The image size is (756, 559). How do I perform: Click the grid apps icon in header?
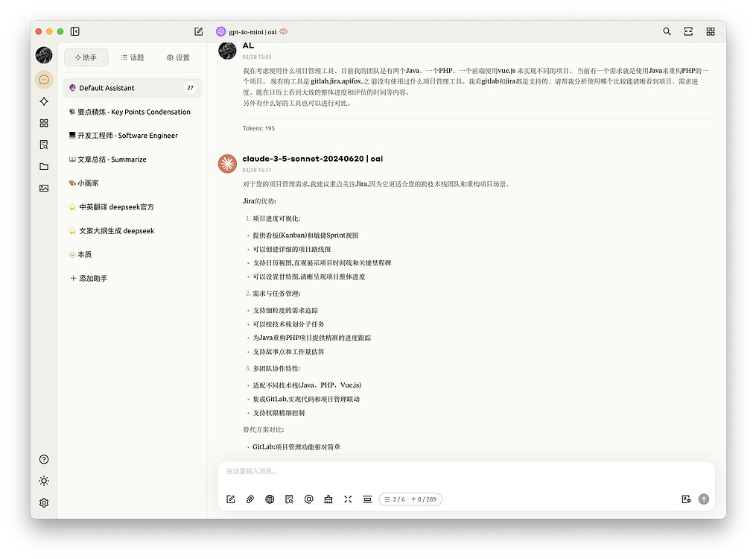tap(711, 31)
